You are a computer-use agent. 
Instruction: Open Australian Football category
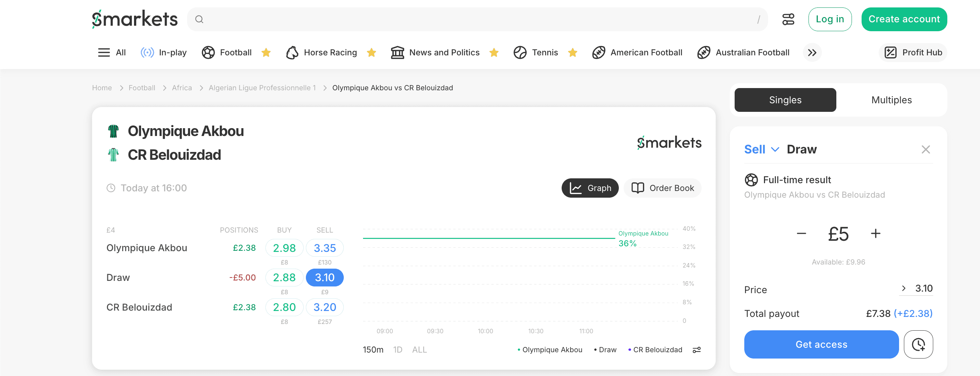[x=743, y=52]
